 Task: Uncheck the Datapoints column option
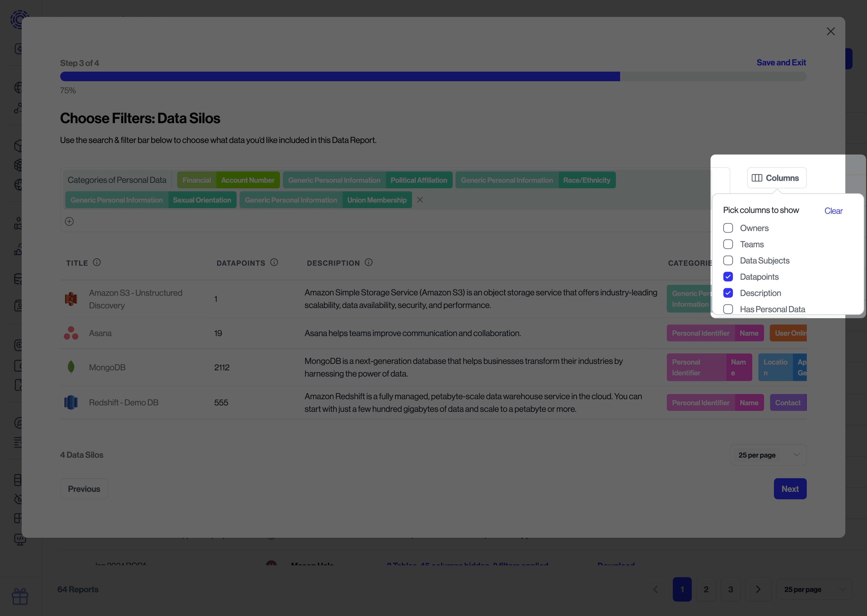click(x=728, y=277)
